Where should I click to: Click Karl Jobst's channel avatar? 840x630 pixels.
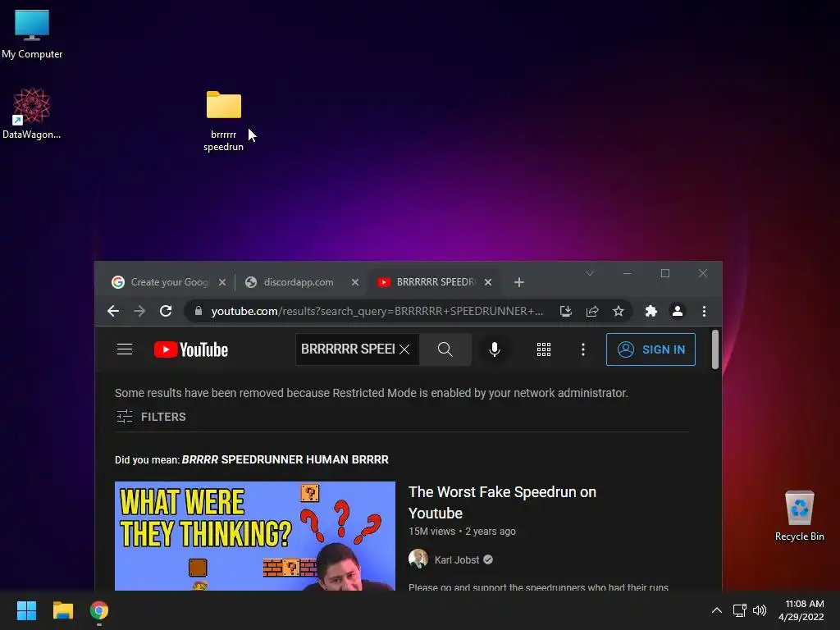click(x=418, y=559)
